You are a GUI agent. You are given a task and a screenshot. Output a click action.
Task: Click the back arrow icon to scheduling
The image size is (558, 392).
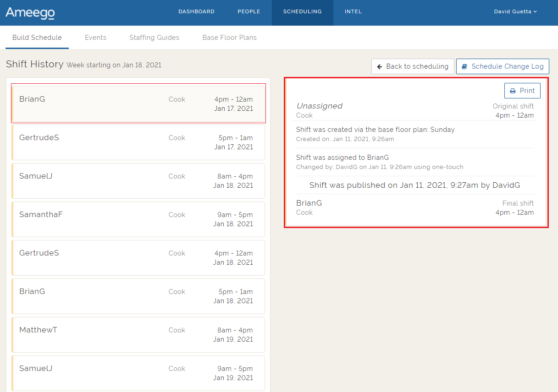(x=380, y=66)
